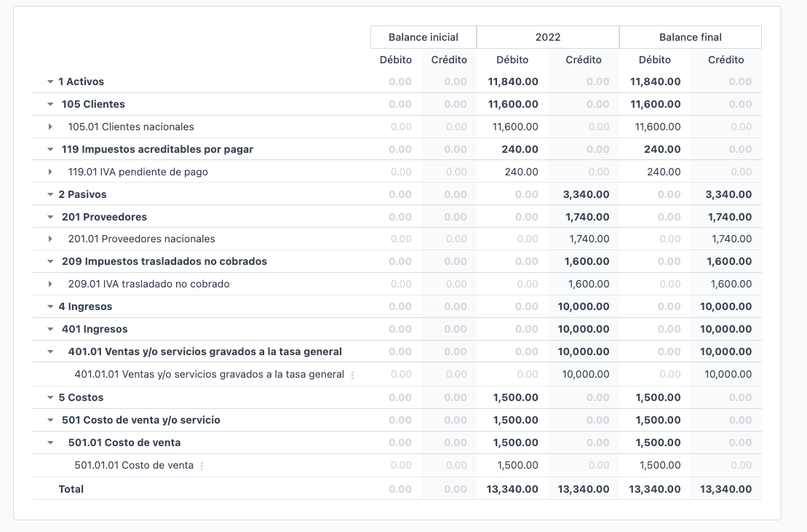Click 1,740.00 credit of Proveedores nacionales in 2022
Viewport: 807px width, 532px height.
click(588, 239)
